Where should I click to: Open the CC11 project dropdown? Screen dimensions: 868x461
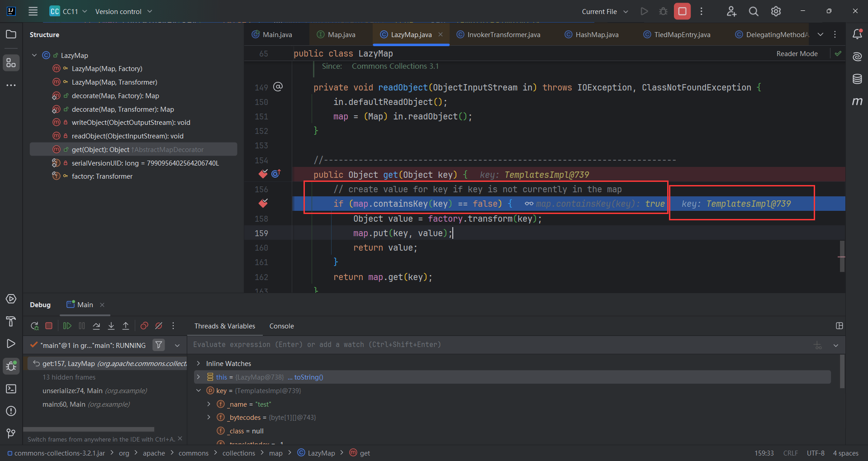tap(68, 11)
